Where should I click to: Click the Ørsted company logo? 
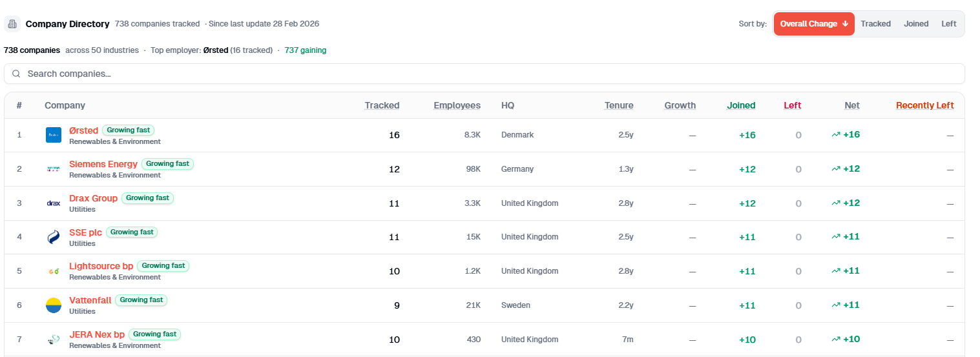pyautogui.click(x=54, y=135)
